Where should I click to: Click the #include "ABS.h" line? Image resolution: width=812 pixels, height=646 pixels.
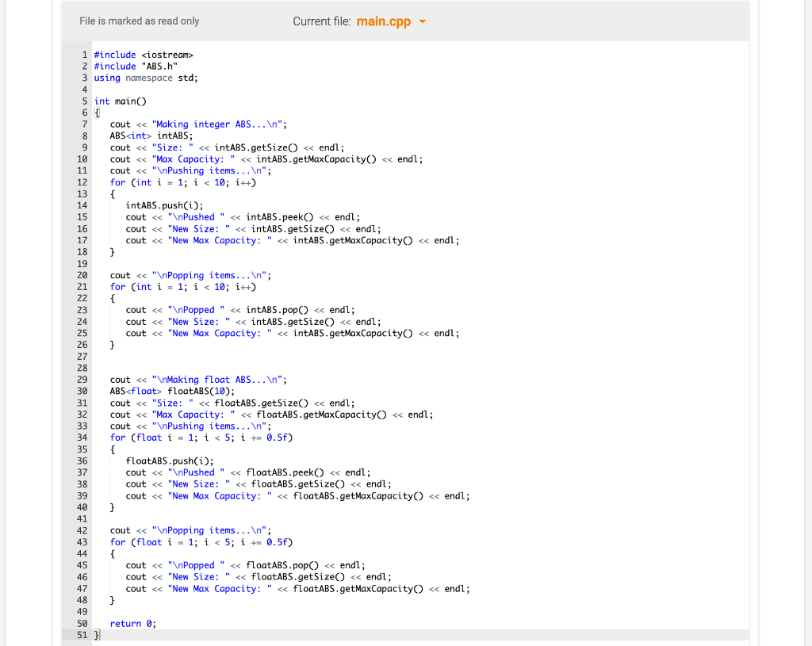136,67
